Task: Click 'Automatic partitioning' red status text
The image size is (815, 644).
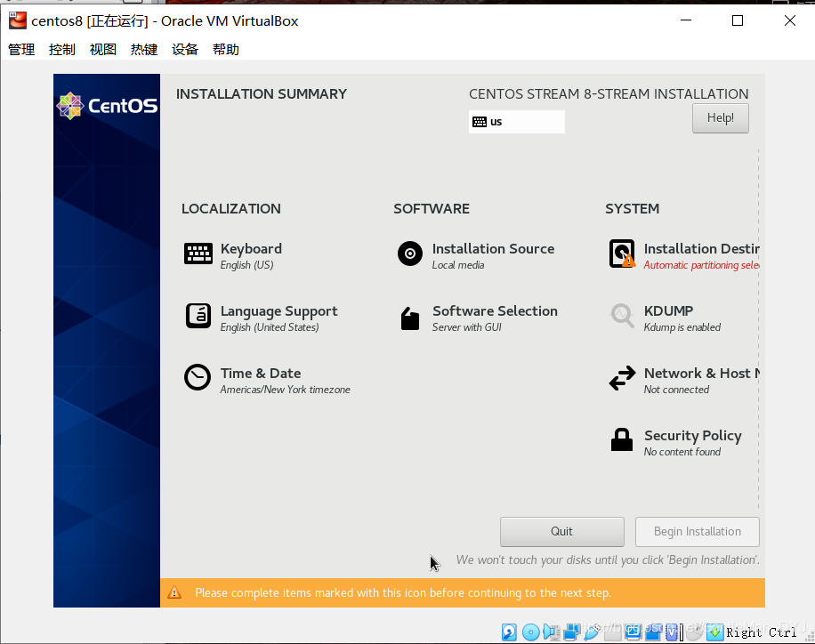Action: 701,265
